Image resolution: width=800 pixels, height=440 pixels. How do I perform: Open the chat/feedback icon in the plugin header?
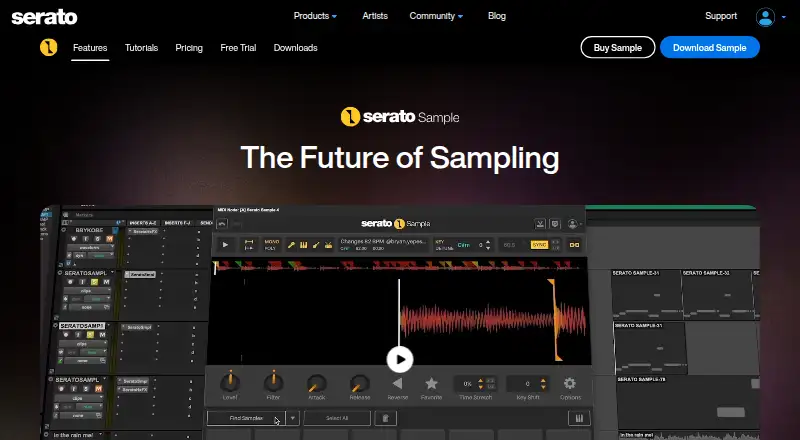555,224
